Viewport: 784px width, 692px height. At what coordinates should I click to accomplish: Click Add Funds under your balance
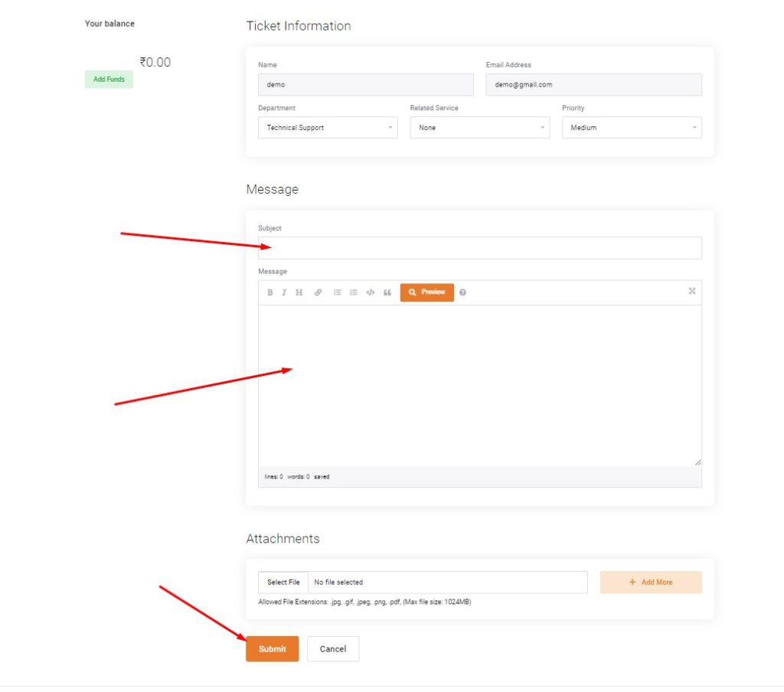[x=109, y=80]
